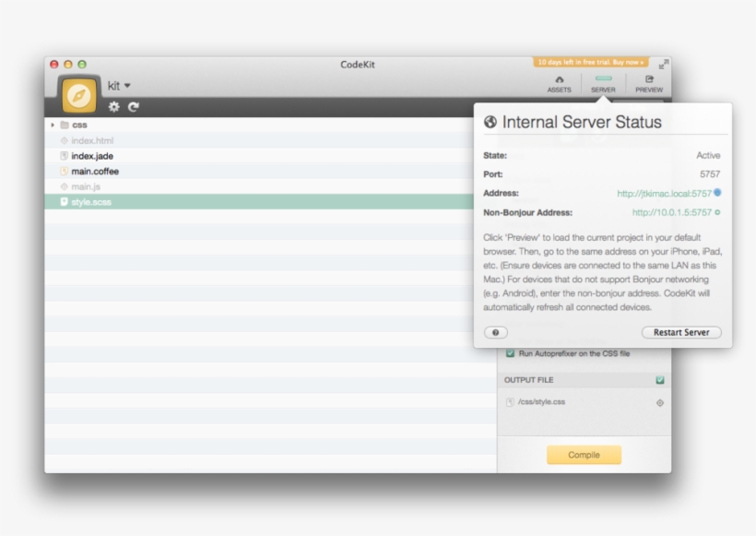Image resolution: width=756 pixels, height=536 pixels.
Task: Close the CodeKit window with red button
Action: (x=54, y=65)
